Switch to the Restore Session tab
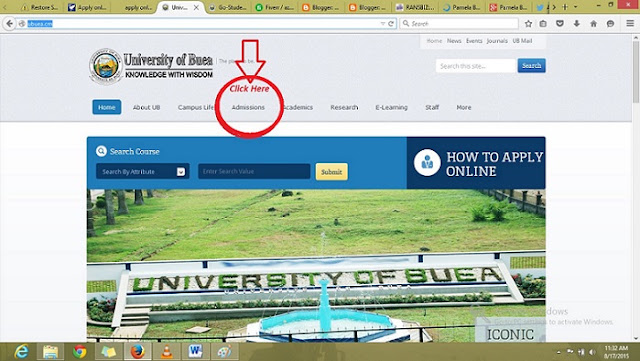 [39, 7]
